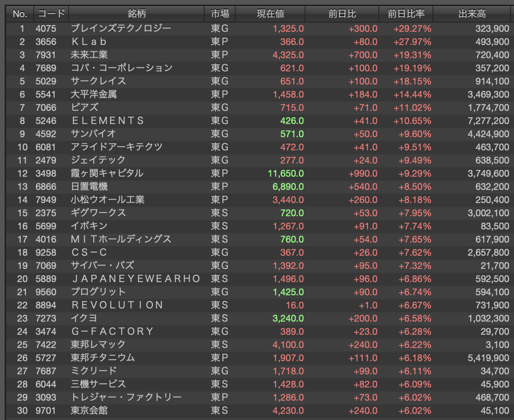
Task: Select 大平洋金属 stock name
Action: (x=93, y=95)
